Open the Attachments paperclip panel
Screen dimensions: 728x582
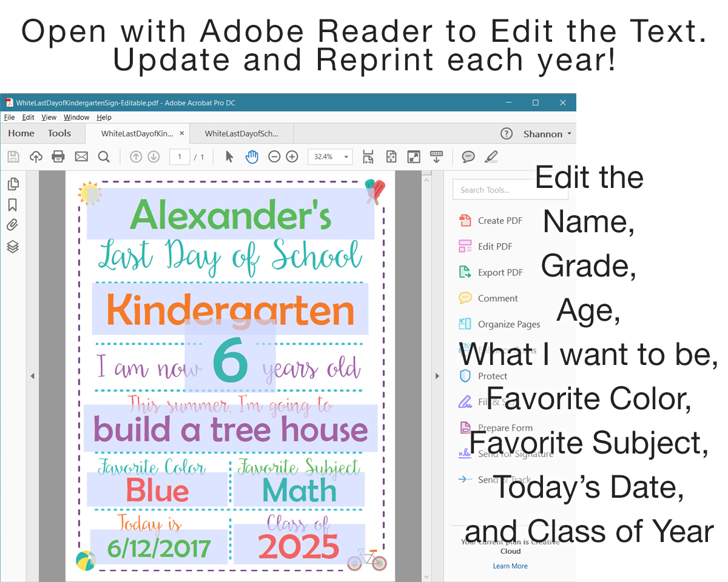[x=13, y=226]
